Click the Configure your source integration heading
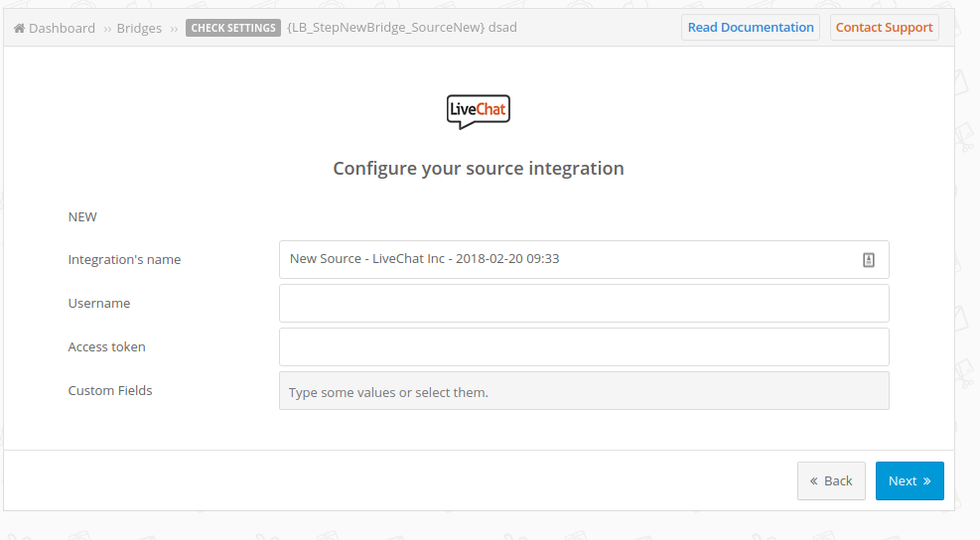 point(479,168)
